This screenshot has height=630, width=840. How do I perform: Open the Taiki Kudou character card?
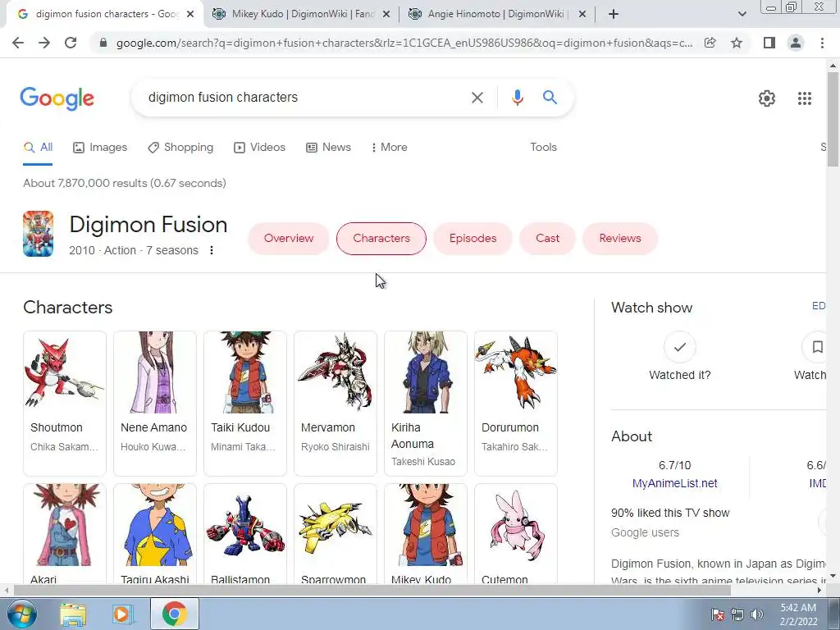coord(245,404)
